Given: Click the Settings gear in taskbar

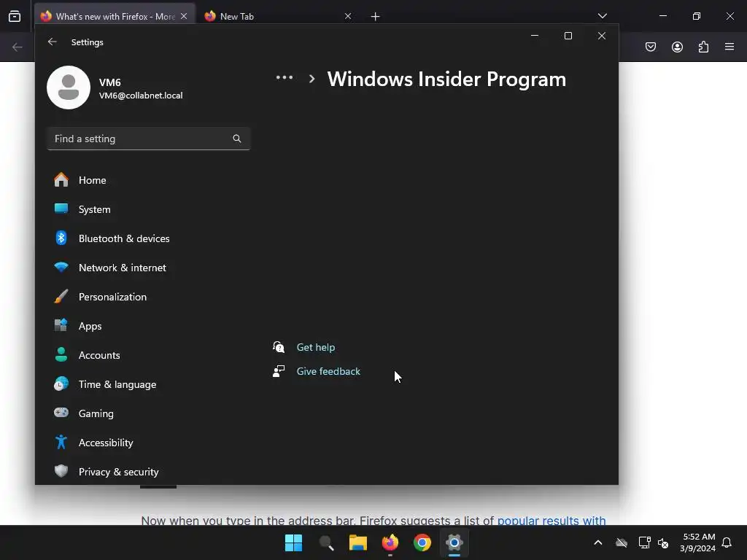Looking at the screenshot, I should [454, 542].
